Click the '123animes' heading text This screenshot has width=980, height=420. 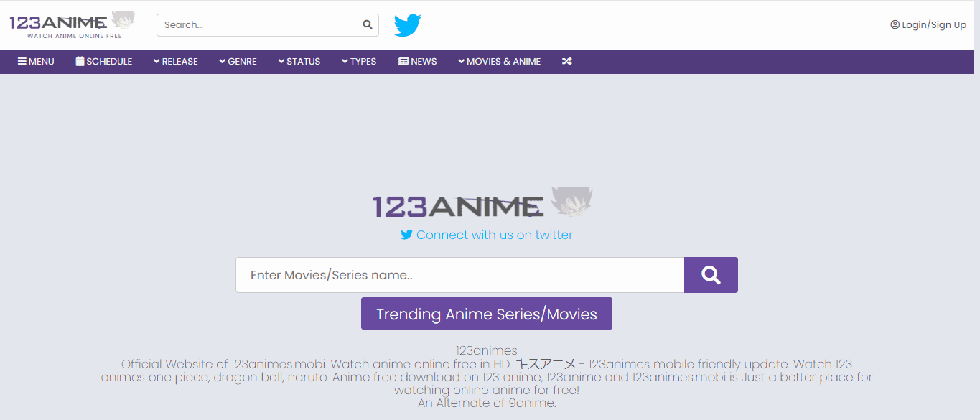487,350
